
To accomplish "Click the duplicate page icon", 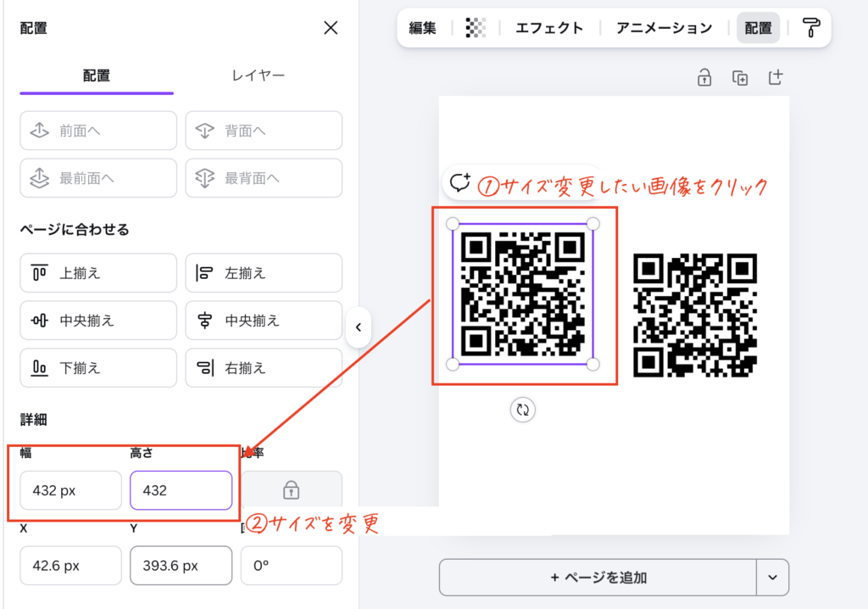I will click(x=740, y=79).
